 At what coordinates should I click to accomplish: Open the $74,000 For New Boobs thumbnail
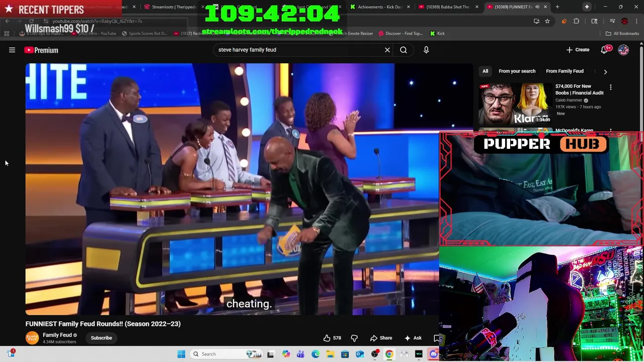515,103
